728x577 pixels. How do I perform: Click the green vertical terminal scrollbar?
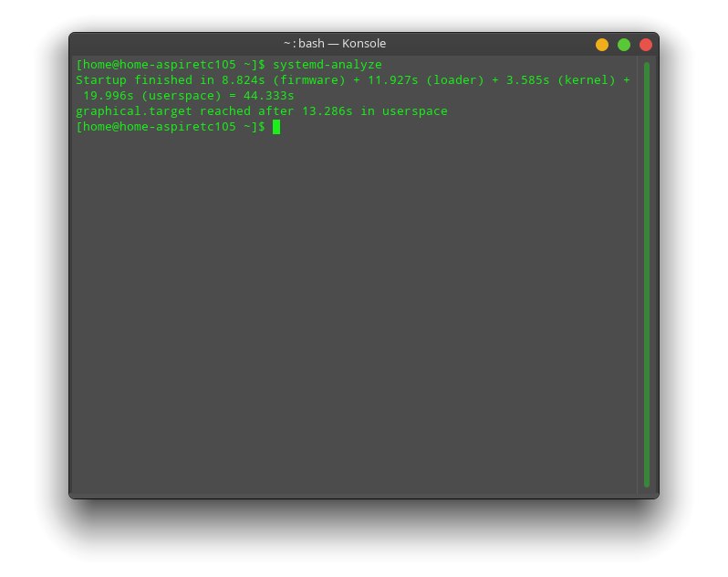(x=646, y=274)
